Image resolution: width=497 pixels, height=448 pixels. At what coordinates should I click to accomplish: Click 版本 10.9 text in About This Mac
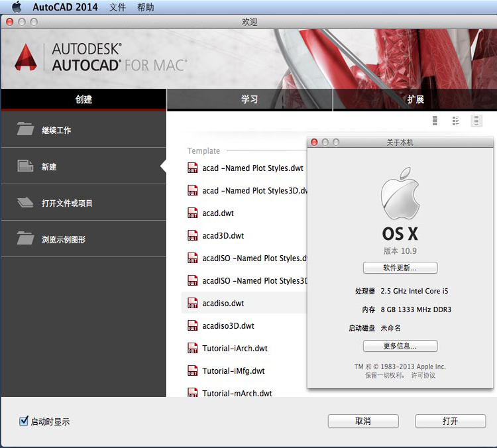(x=400, y=251)
